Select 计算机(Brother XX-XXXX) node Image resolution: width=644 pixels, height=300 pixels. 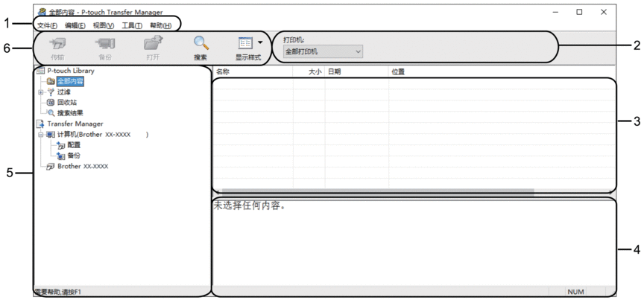tap(102, 135)
